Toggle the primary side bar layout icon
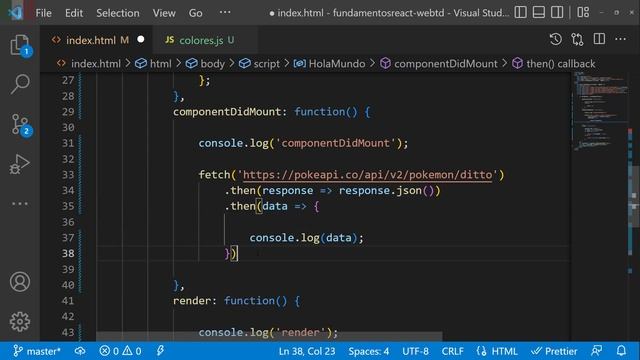This screenshot has height=360, width=640. point(520,12)
